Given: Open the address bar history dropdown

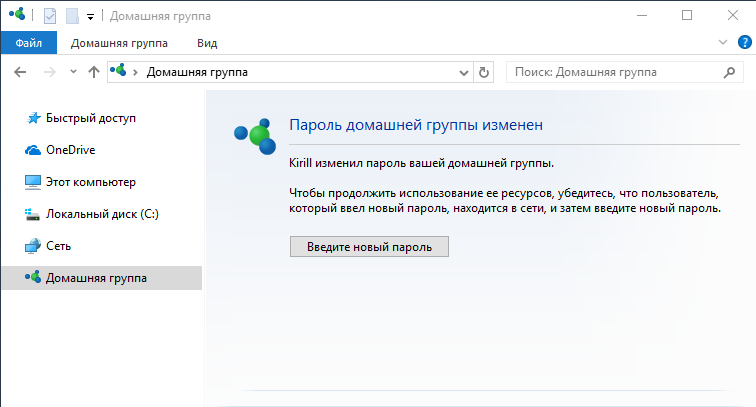Looking at the screenshot, I should click(464, 73).
